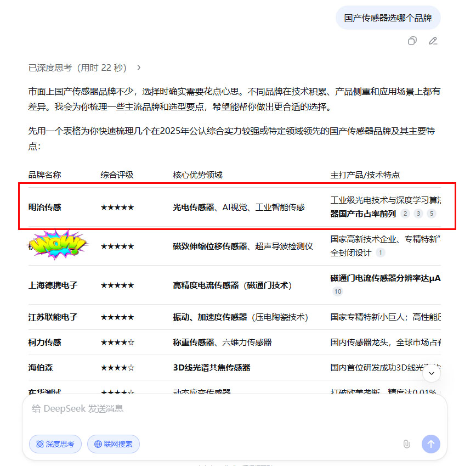Focus the 给 DeepSeek 发送消息 input box
Image resolution: width=476 pixels, height=466 pixels.
click(219, 409)
